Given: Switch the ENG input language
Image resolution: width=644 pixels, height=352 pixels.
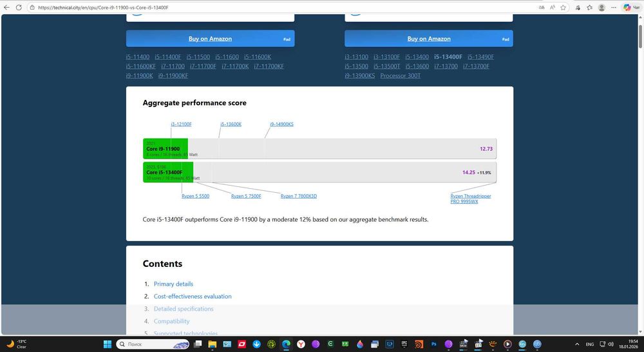Looking at the screenshot, I should click(x=590, y=344).
